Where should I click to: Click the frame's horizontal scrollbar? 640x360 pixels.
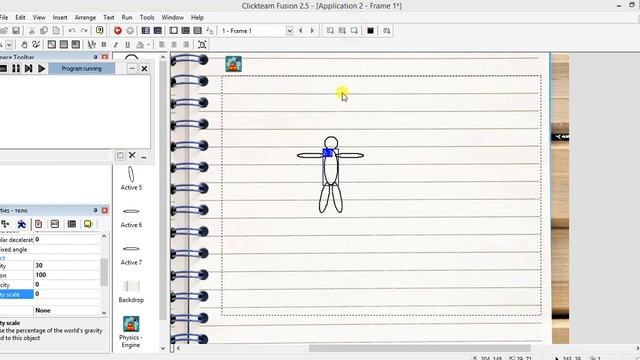pos(419,348)
